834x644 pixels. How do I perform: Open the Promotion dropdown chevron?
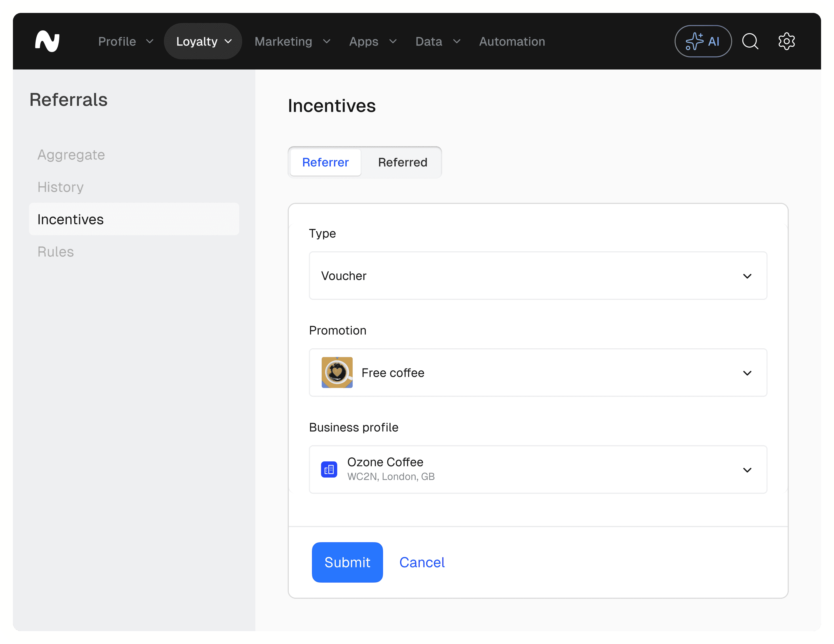click(x=747, y=373)
